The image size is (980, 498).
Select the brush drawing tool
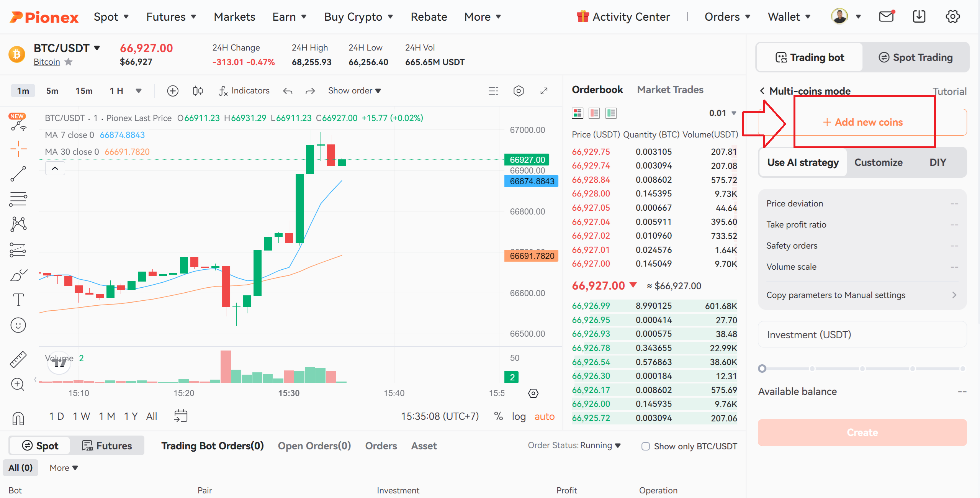(18, 275)
